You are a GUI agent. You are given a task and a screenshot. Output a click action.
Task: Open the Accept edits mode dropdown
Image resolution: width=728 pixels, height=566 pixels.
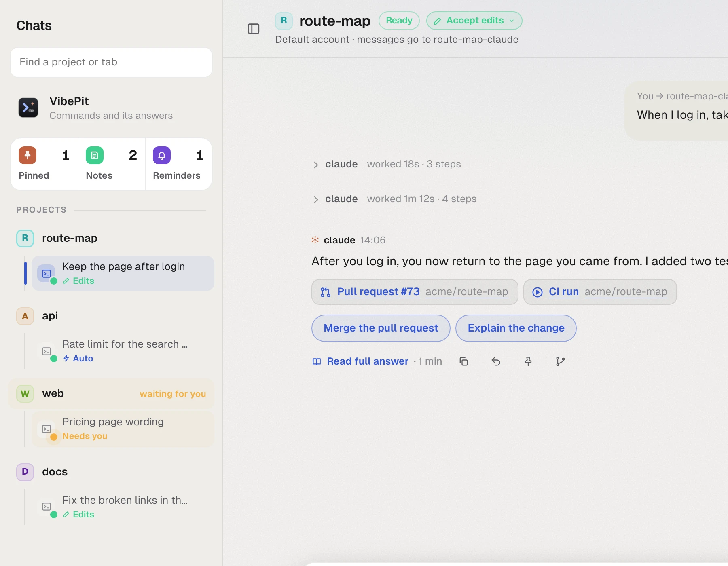point(474,21)
